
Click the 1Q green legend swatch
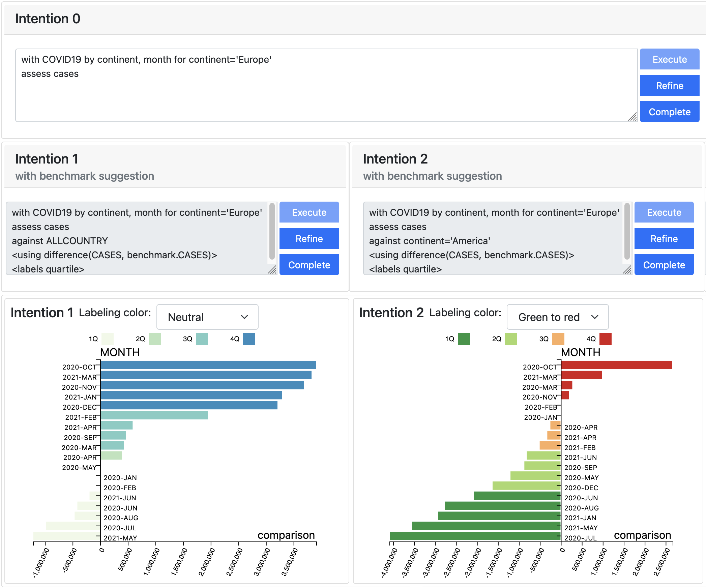[x=464, y=339]
